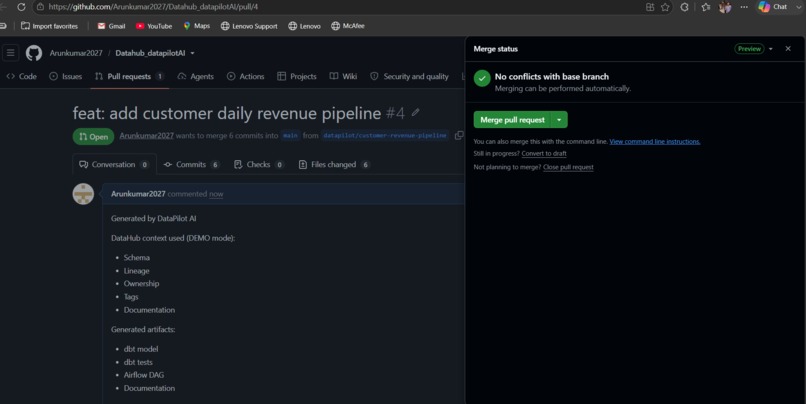Expand the Preview dropdown arrow
806x404 pixels.
click(x=771, y=49)
